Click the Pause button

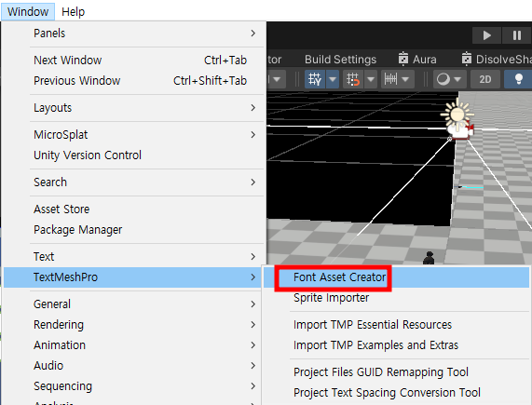click(x=517, y=35)
